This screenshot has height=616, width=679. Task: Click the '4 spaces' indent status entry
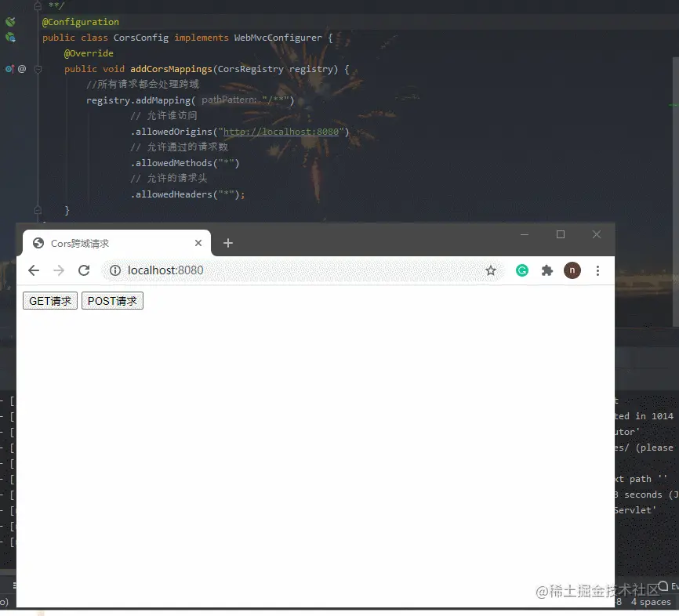click(x=651, y=602)
